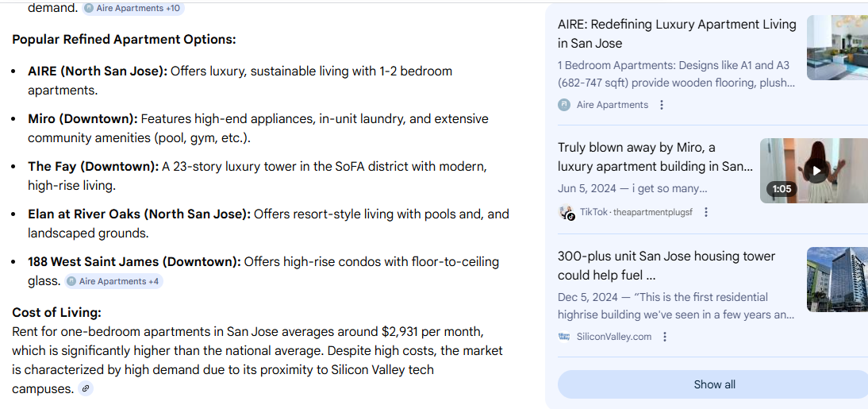Click the AIRE apartment interior thumbnail
The height and width of the screenshot is (409, 868).
pyautogui.click(x=837, y=48)
